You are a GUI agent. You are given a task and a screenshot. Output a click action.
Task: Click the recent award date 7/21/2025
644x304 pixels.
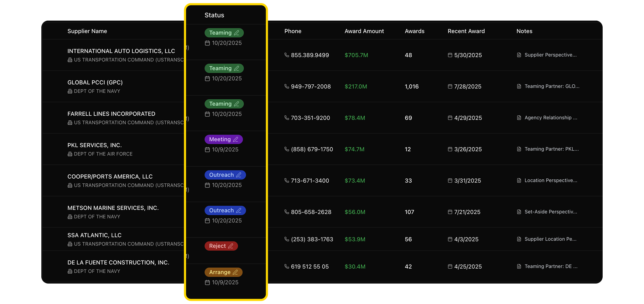pyautogui.click(x=467, y=212)
